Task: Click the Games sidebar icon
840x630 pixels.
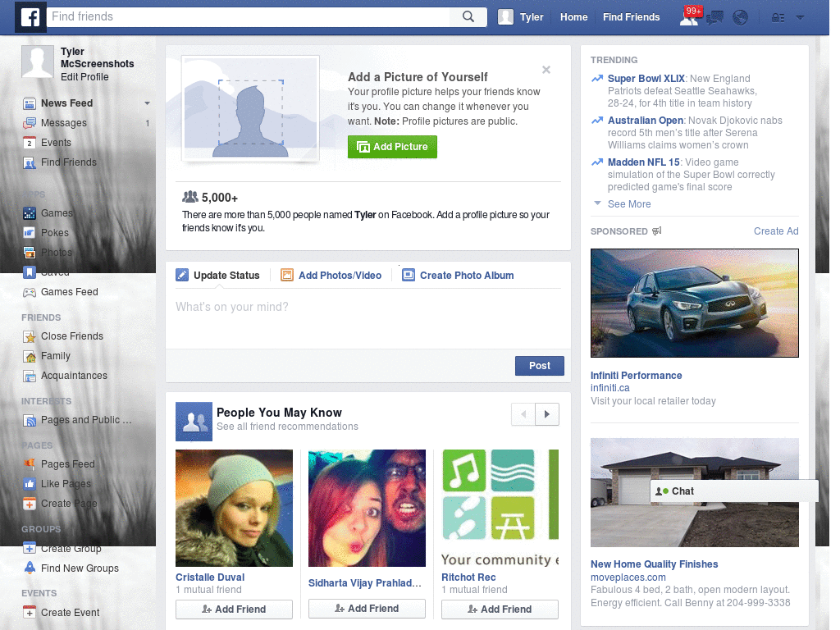Action: click(x=30, y=213)
